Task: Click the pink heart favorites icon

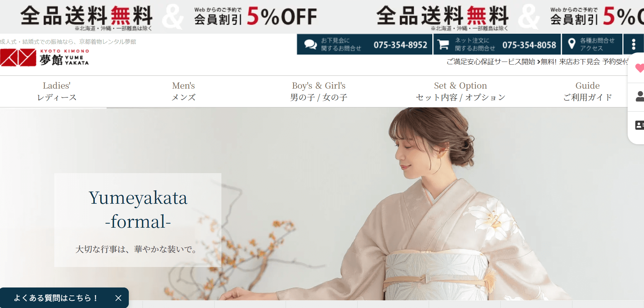Action: 639,68
